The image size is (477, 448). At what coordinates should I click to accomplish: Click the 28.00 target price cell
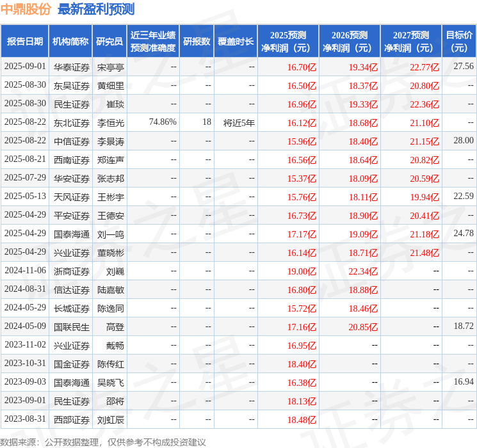463,141
